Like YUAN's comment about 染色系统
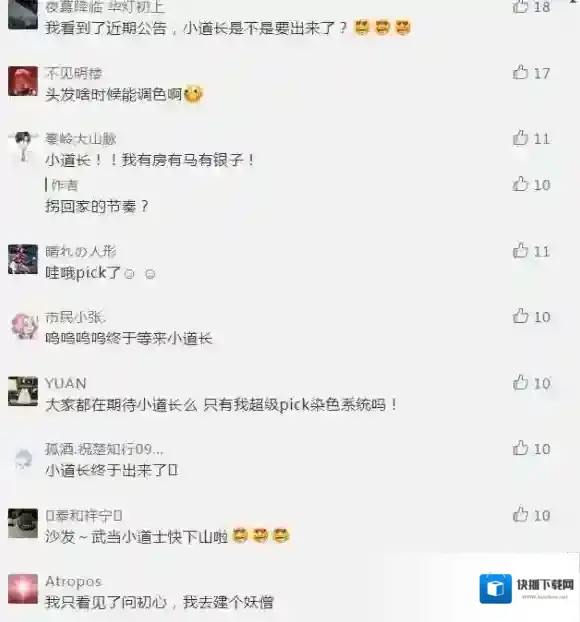This screenshot has width=580, height=622. click(x=520, y=383)
